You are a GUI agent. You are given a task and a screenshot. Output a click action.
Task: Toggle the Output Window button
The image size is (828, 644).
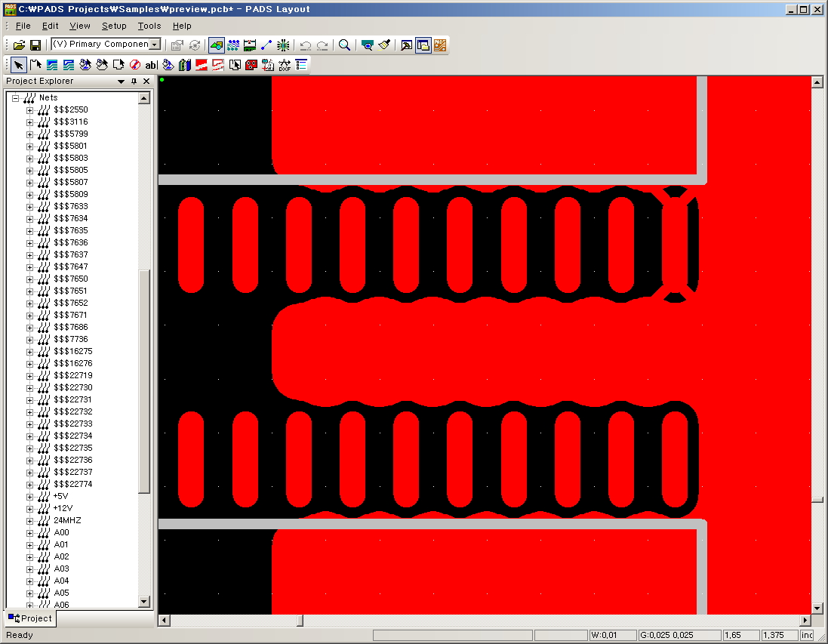coord(406,45)
